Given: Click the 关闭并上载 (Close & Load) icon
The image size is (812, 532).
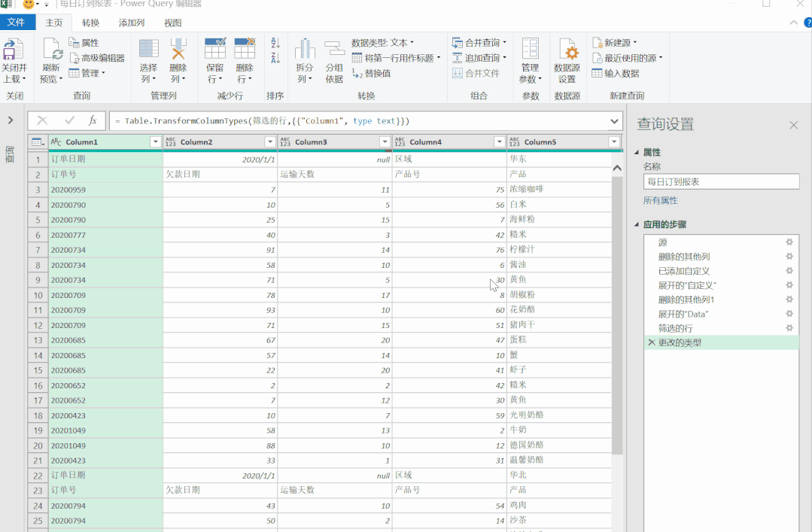Looking at the screenshot, I should 13,49.
